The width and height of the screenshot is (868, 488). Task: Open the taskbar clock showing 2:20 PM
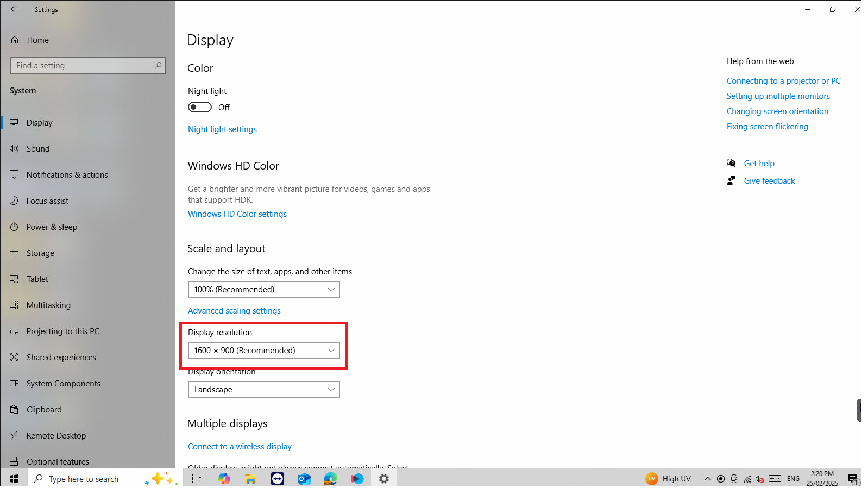tap(822, 479)
